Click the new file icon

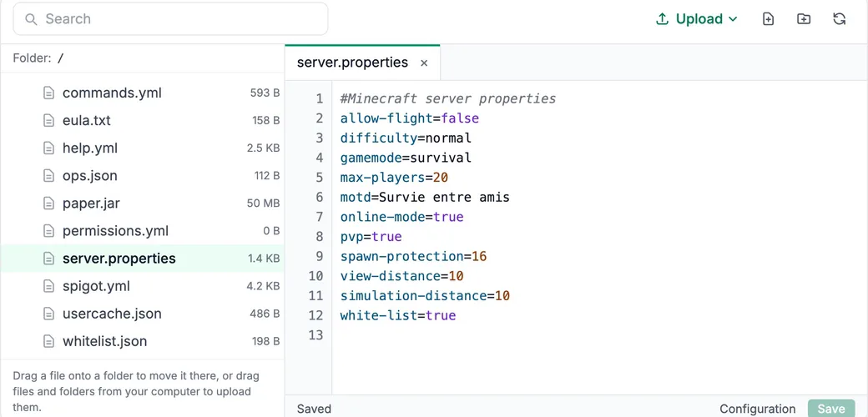click(x=768, y=19)
